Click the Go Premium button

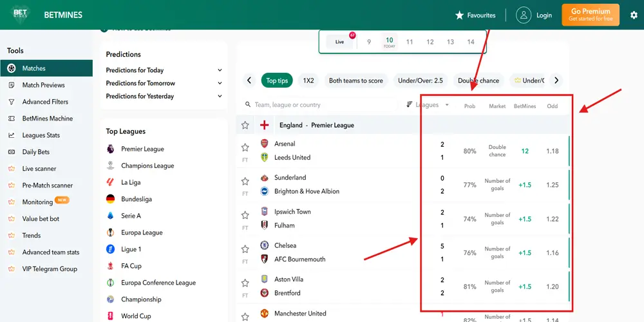point(590,15)
